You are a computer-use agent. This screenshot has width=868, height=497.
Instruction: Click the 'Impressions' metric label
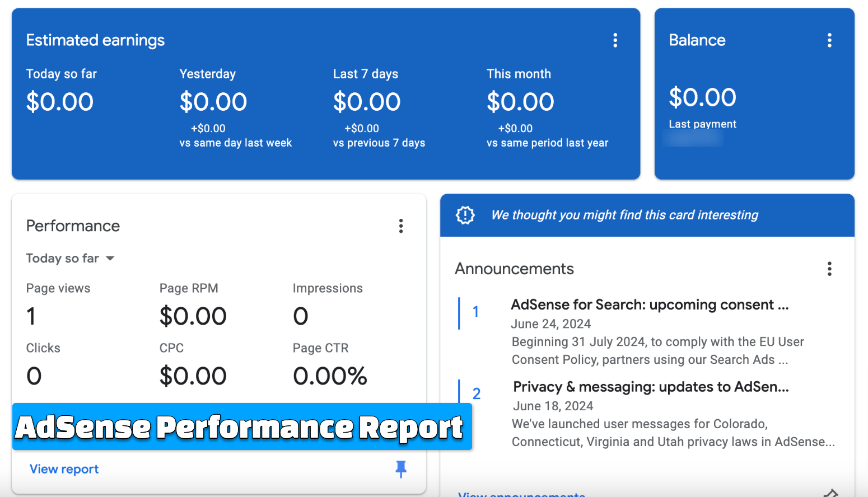point(328,288)
